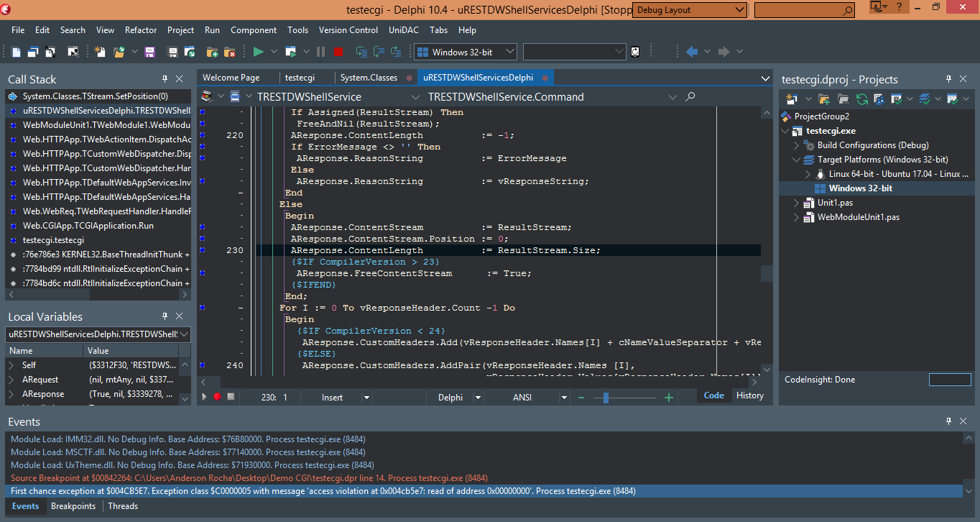Open the Add New Project icon in Projects panel
The width and height of the screenshot is (980, 522).
pyautogui.click(x=792, y=99)
